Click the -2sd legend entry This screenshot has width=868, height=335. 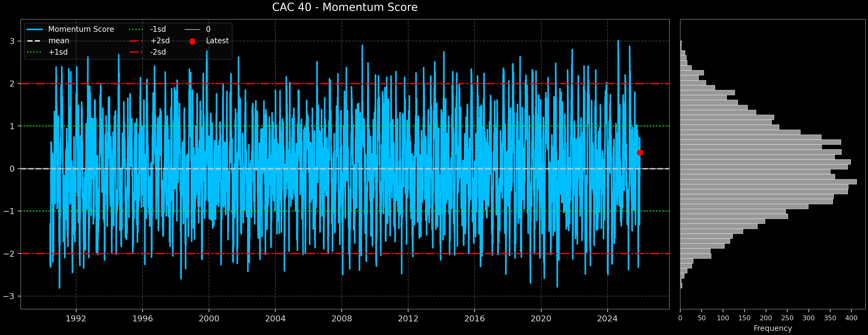pos(158,52)
